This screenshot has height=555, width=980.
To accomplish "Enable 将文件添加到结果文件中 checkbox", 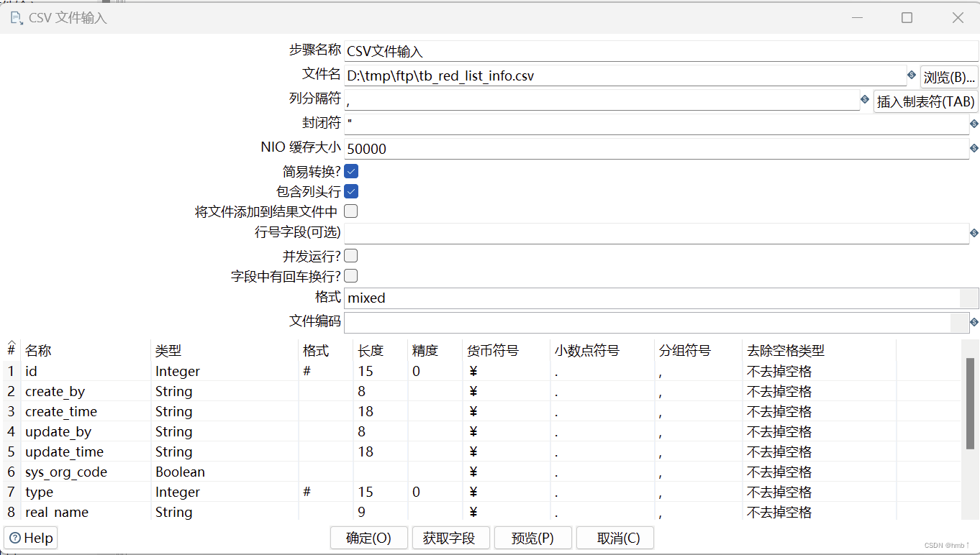I will click(351, 211).
